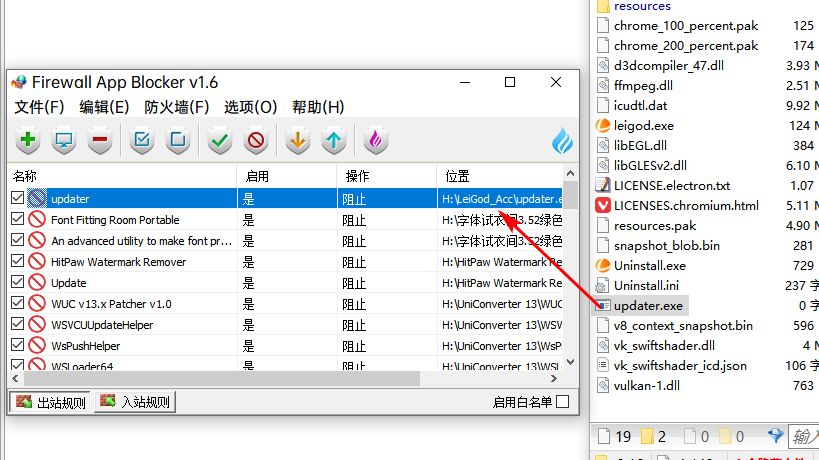Viewport: 819px width, 460px height.
Task: Click the Firewall App Blocker title bar icon
Action: tap(19, 82)
